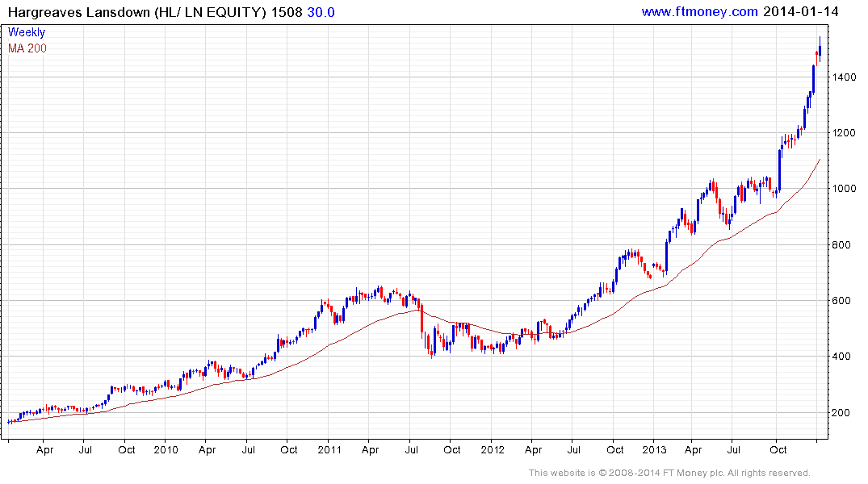Click the Hargreaves Lansdown chart title
This screenshot has height=484, width=868.
[137, 12]
